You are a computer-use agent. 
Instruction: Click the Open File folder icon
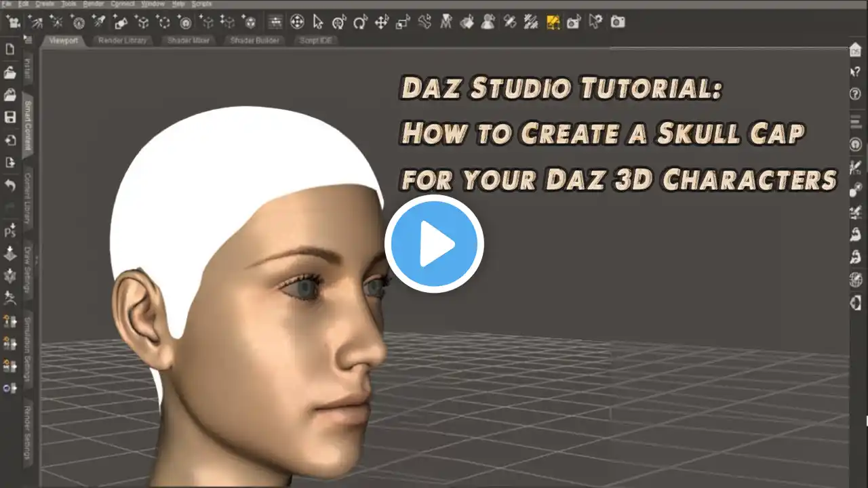tap(10, 73)
